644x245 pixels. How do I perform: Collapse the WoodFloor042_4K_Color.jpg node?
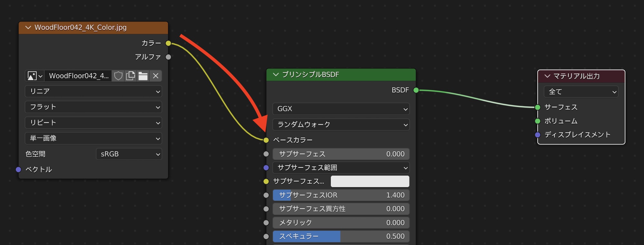[28, 28]
